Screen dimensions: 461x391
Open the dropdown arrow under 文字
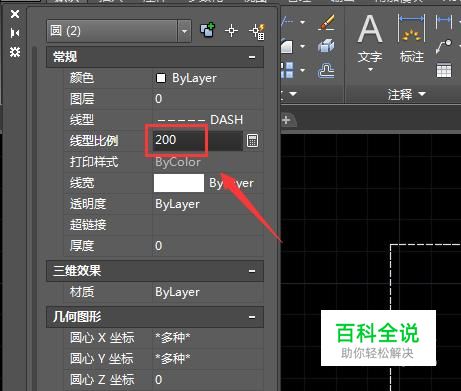tap(370, 70)
